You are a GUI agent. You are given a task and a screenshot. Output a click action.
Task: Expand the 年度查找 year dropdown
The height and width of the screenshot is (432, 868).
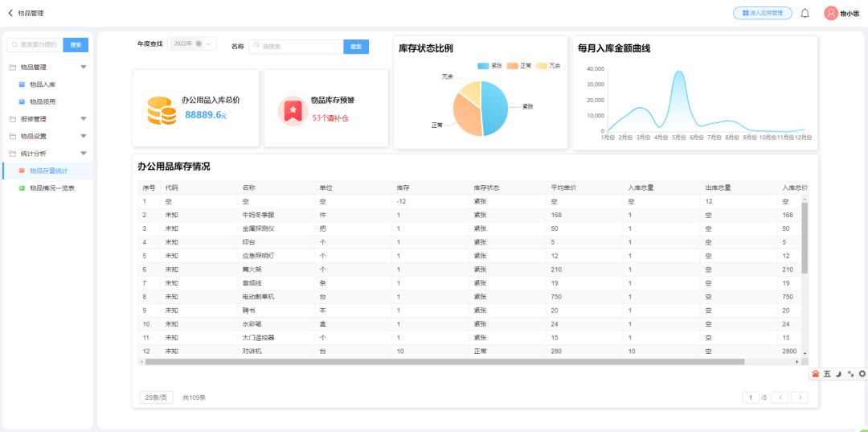pyautogui.click(x=209, y=43)
